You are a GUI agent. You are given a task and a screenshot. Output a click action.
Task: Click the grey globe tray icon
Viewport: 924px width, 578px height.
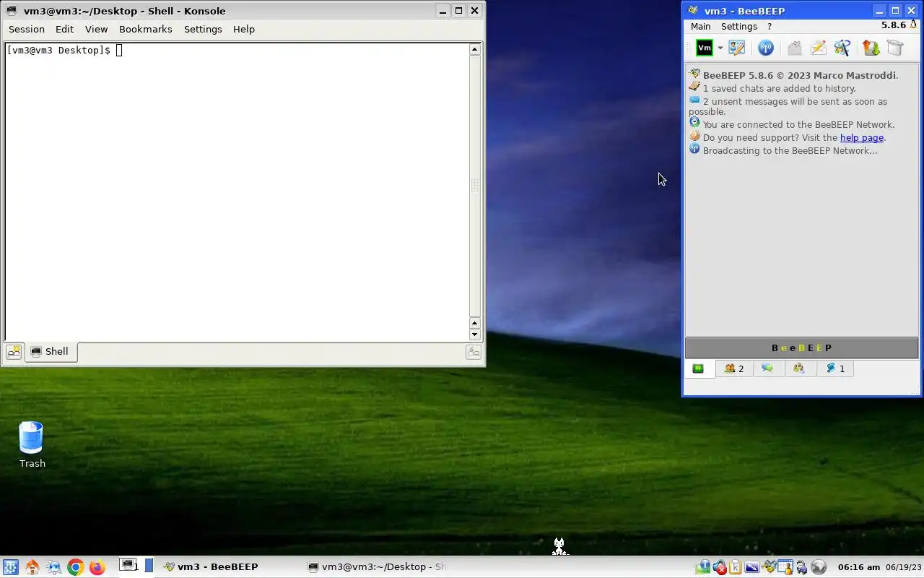[x=818, y=567]
